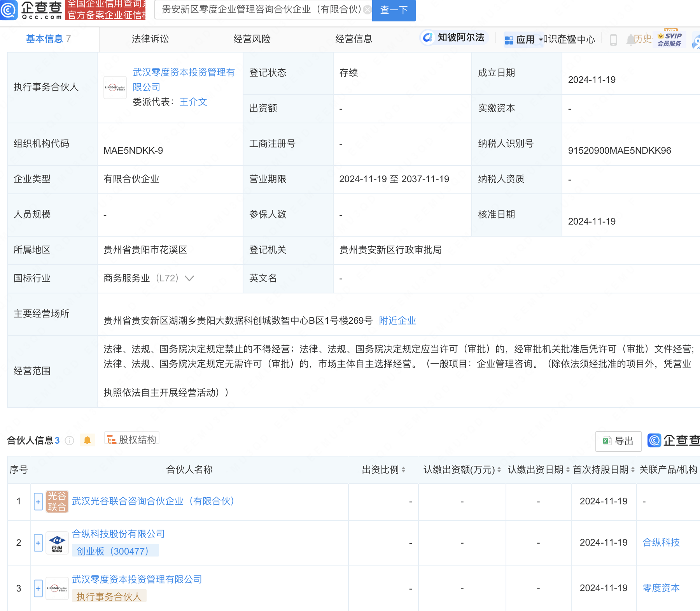Open the 经营风险 tab
The image size is (700, 611).
(252, 39)
